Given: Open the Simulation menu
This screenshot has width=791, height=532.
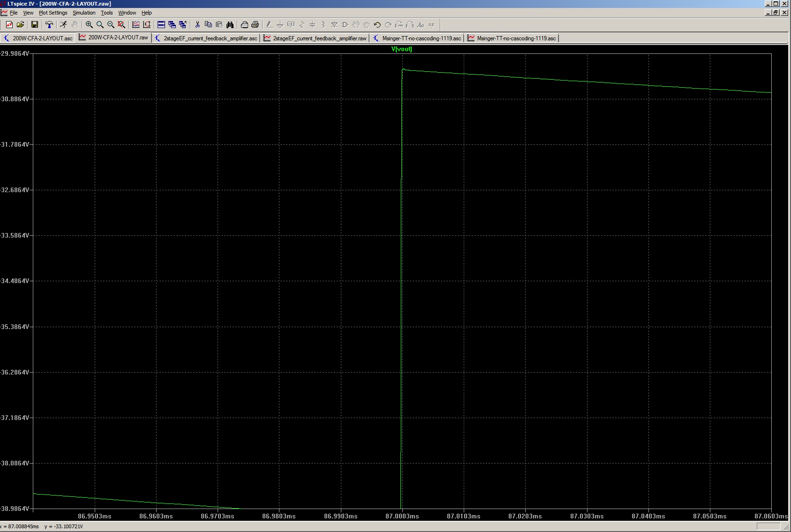Looking at the screenshot, I should (84, 13).
